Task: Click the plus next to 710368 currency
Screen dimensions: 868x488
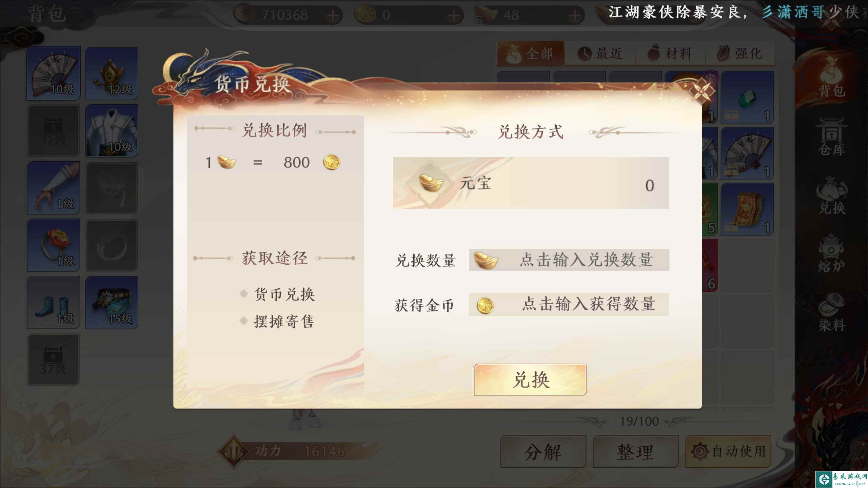Action: tap(333, 15)
